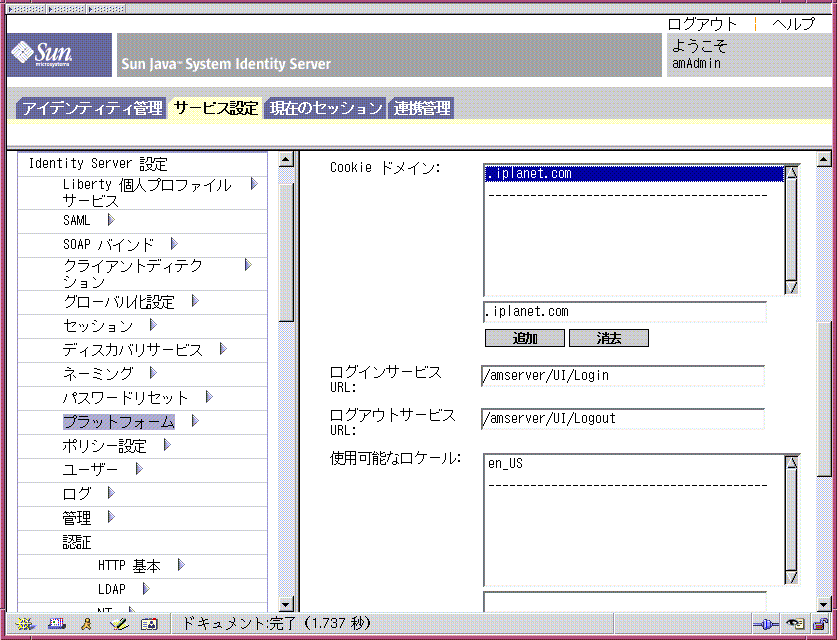Open the セッション properties arrow
Viewport: 837px width, 640px height.
[x=153, y=325]
